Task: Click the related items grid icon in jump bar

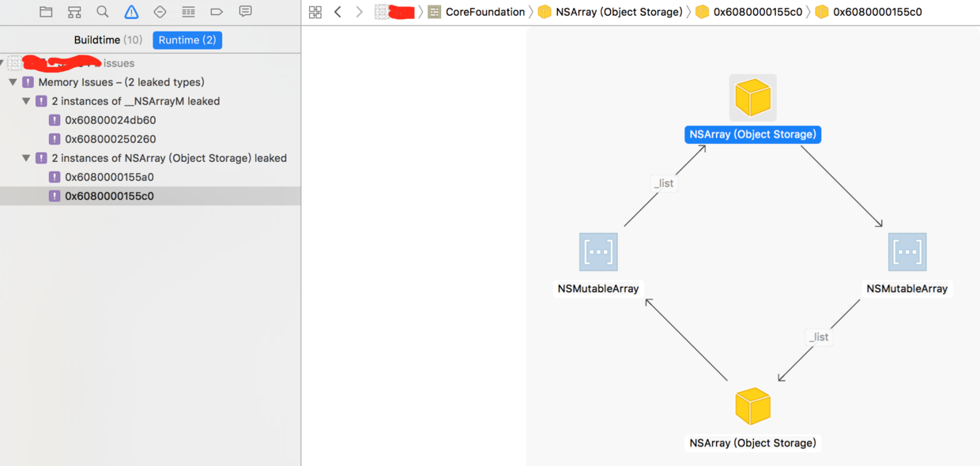Action: [315, 12]
